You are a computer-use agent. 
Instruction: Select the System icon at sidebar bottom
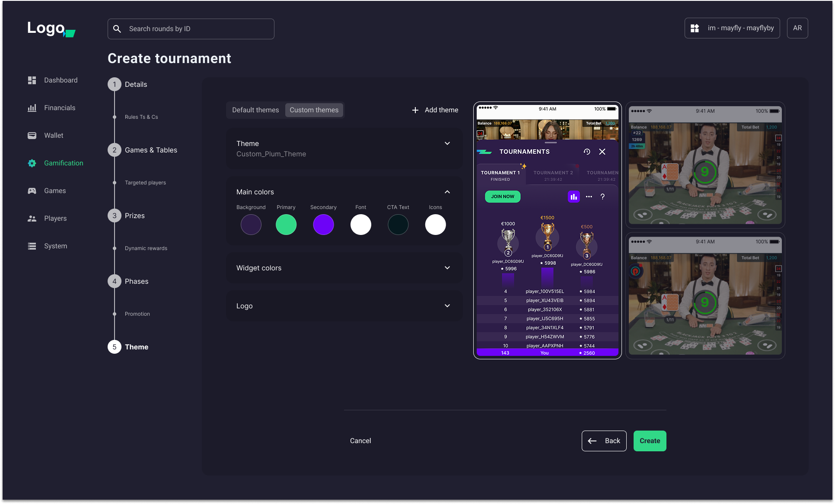click(32, 246)
